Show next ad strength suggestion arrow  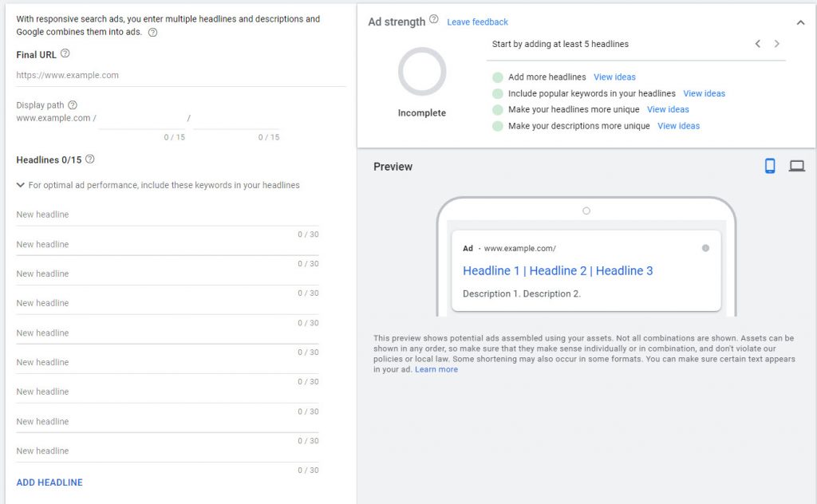click(776, 44)
